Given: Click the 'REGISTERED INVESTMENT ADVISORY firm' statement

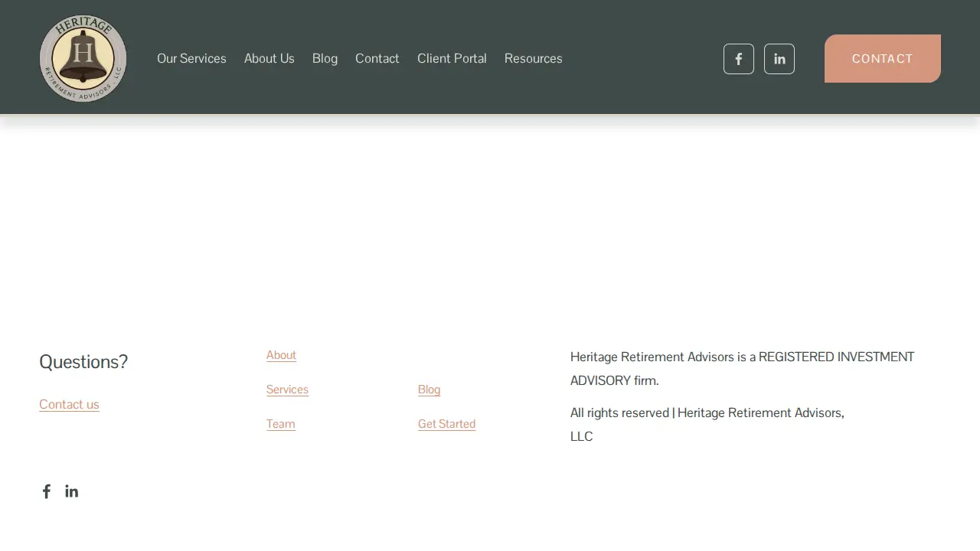Looking at the screenshot, I should point(743,369).
